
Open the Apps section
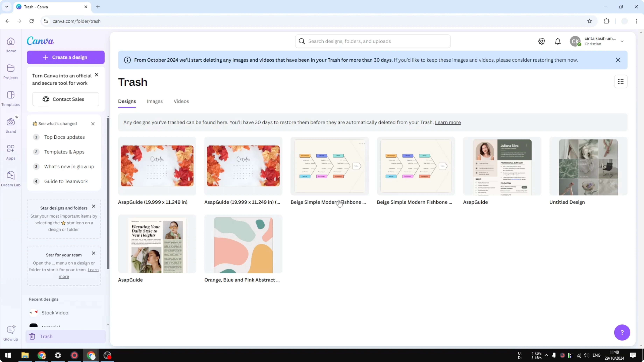tap(10, 152)
